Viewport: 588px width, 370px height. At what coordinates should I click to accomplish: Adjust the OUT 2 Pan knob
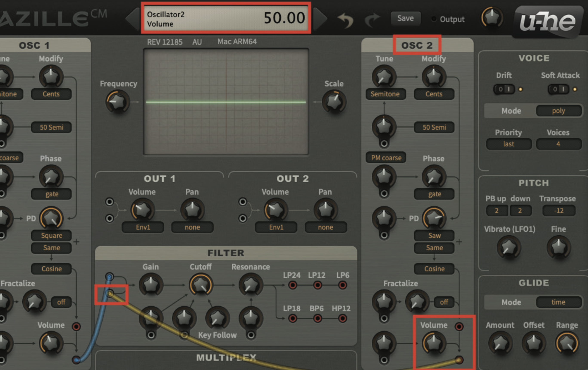[325, 210]
